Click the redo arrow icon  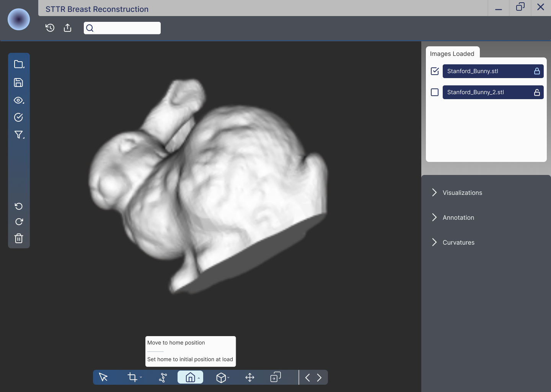[19, 222]
